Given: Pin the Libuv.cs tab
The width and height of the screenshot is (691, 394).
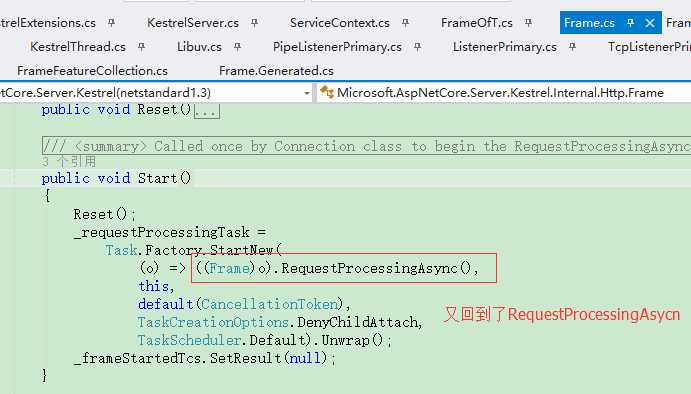Looking at the screenshot, I should [238, 46].
